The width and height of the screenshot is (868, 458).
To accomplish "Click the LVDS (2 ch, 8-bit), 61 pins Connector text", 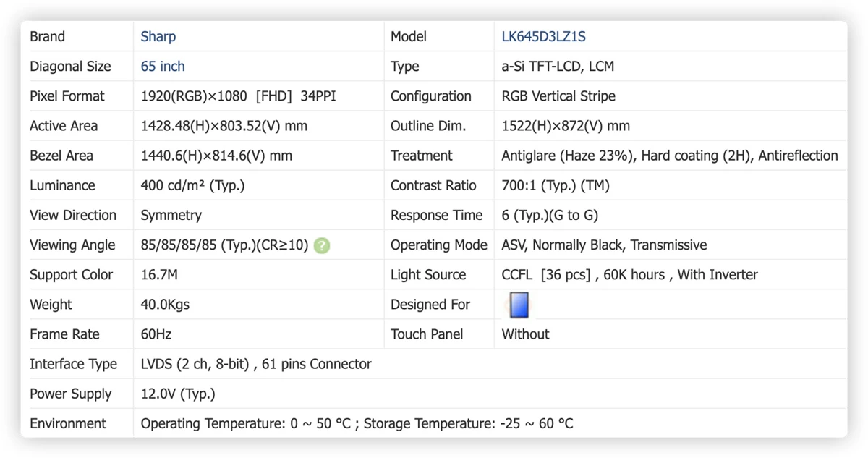I will pos(256,364).
